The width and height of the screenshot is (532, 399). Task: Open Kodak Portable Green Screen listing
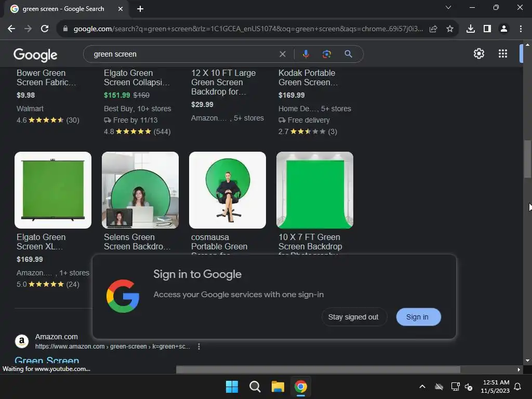pos(308,78)
